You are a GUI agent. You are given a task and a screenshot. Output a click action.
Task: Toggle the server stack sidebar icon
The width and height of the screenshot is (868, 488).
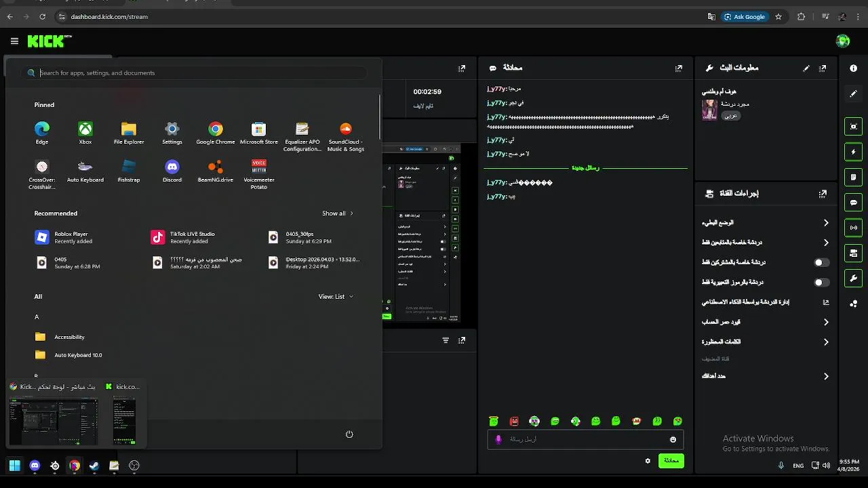(853, 253)
